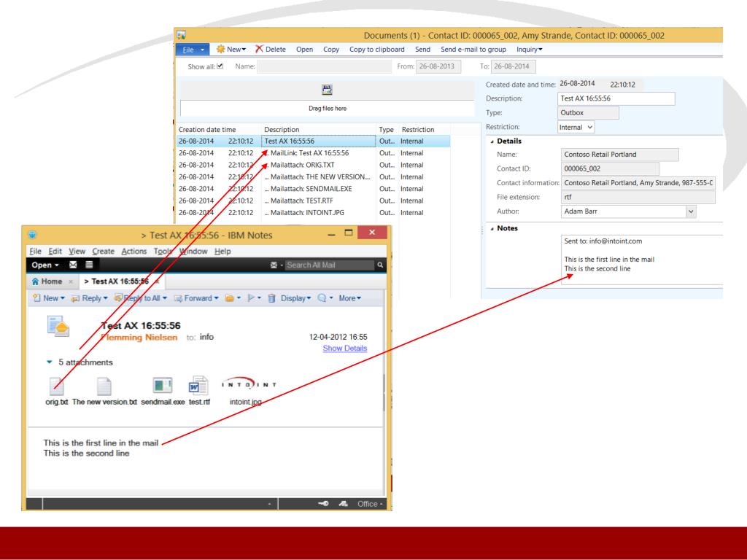Open the Calendar grid shortcut icon
747x560 pixels.
[x=89, y=265]
